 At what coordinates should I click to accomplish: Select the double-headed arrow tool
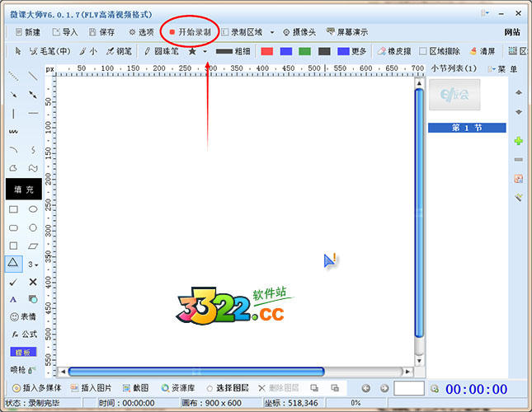click(33, 95)
